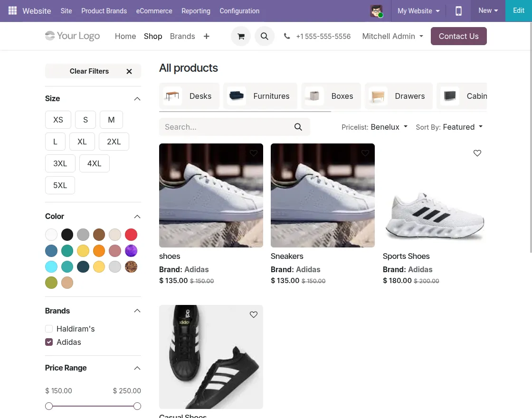Open the Site menu
This screenshot has height=418, width=532.
[x=66, y=11]
